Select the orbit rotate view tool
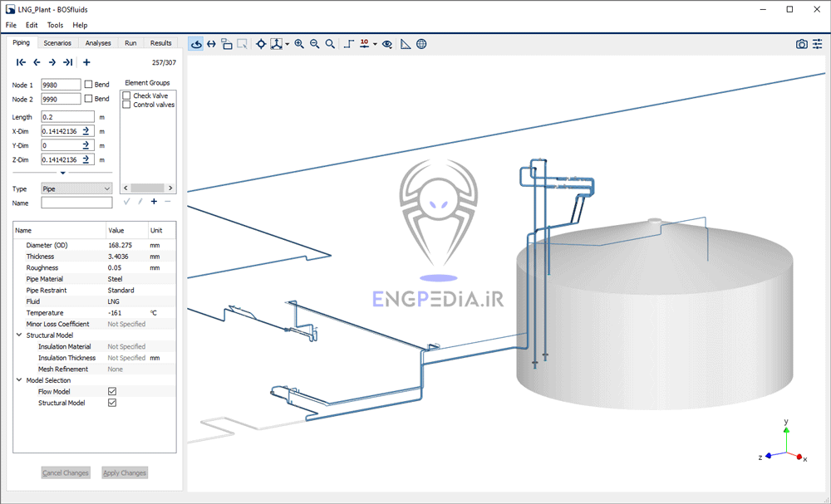831x504 pixels. (196, 43)
